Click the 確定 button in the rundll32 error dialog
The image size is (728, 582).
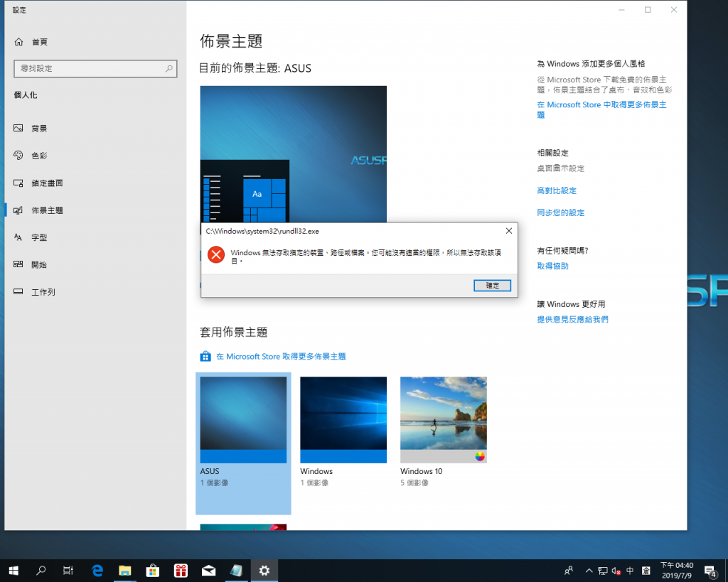tap(492, 286)
